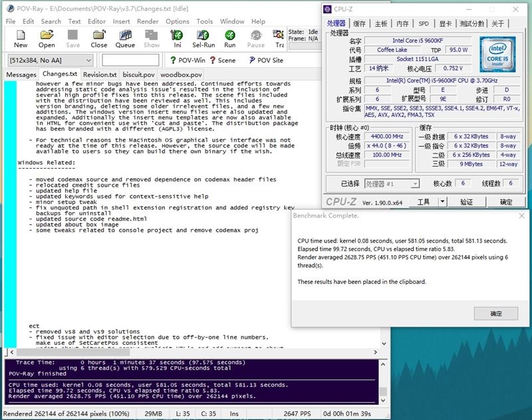532x420 pixels.
Task: Open the Insert menu
Action: (122, 21)
